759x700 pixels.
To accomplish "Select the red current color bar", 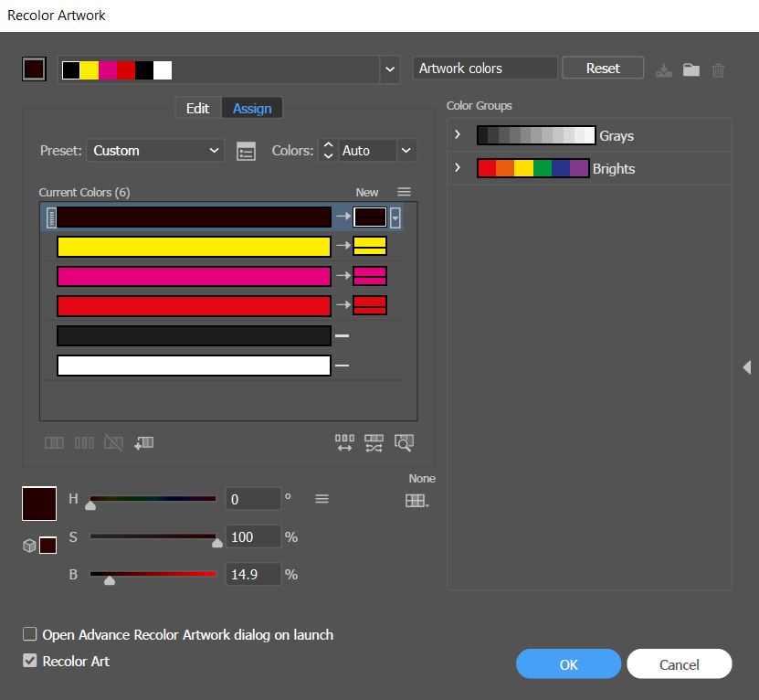I will pos(195,305).
